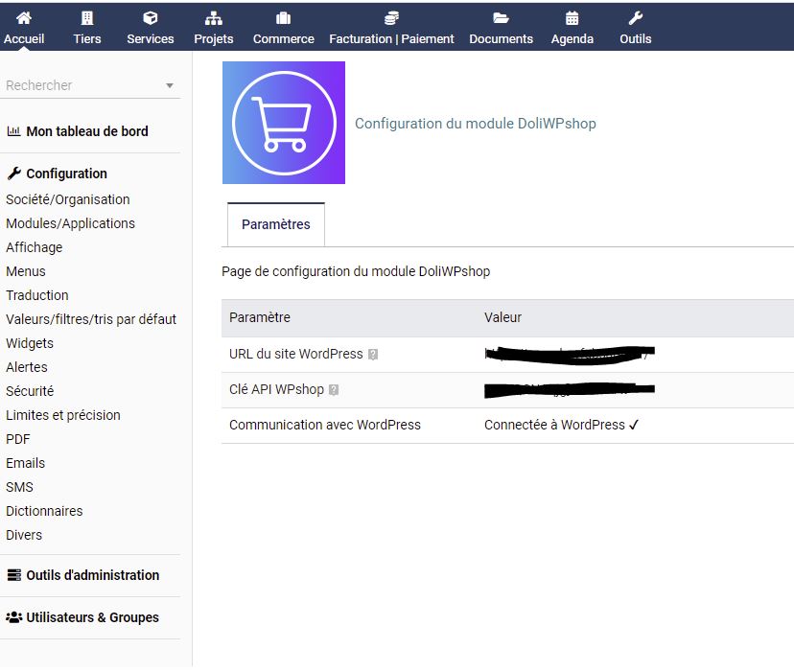Click help icon beside URL du site WordPress
Viewport: 794px width, 672px height.
(373, 355)
